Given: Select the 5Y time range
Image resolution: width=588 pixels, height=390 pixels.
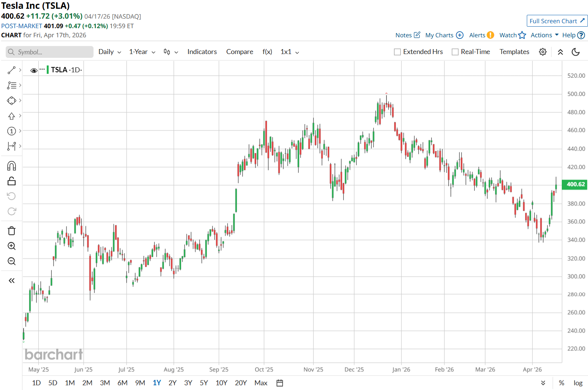Looking at the screenshot, I should coord(204,383).
